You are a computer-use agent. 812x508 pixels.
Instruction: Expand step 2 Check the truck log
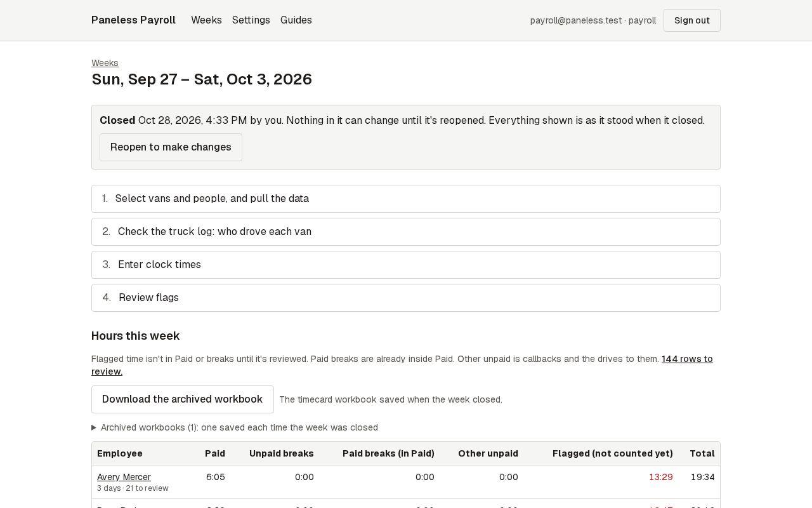coord(406,232)
